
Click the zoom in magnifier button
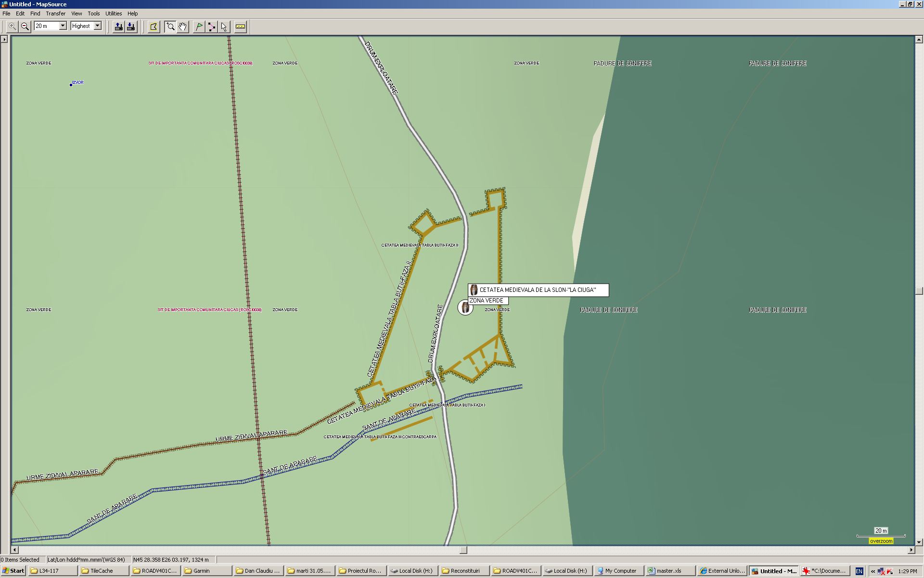coord(13,26)
